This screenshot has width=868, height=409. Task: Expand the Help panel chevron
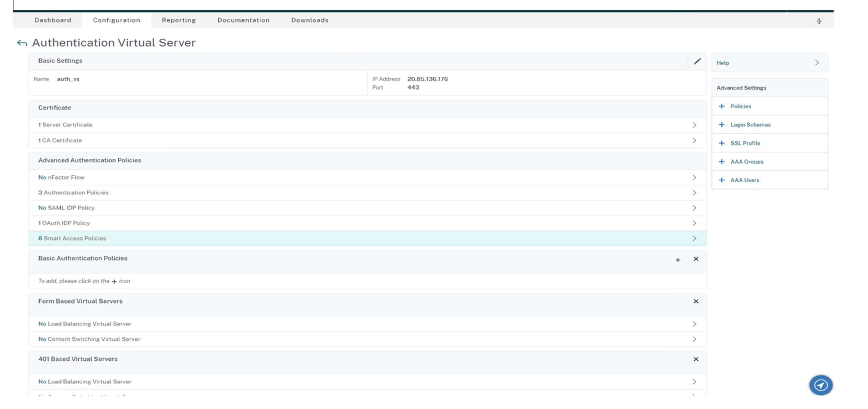[x=817, y=63]
